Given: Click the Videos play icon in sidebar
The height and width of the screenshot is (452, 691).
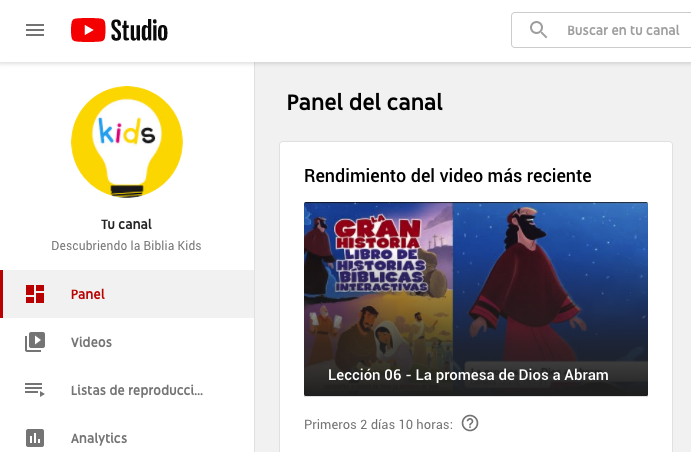Looking at the screenshot, I should tap(35, 342).
